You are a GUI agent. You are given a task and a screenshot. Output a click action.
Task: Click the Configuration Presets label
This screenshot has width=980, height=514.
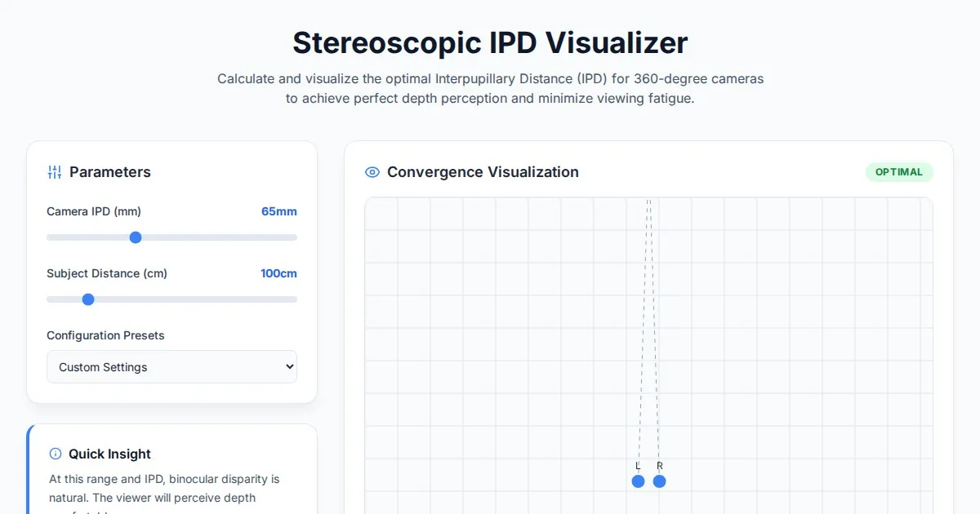105,335
